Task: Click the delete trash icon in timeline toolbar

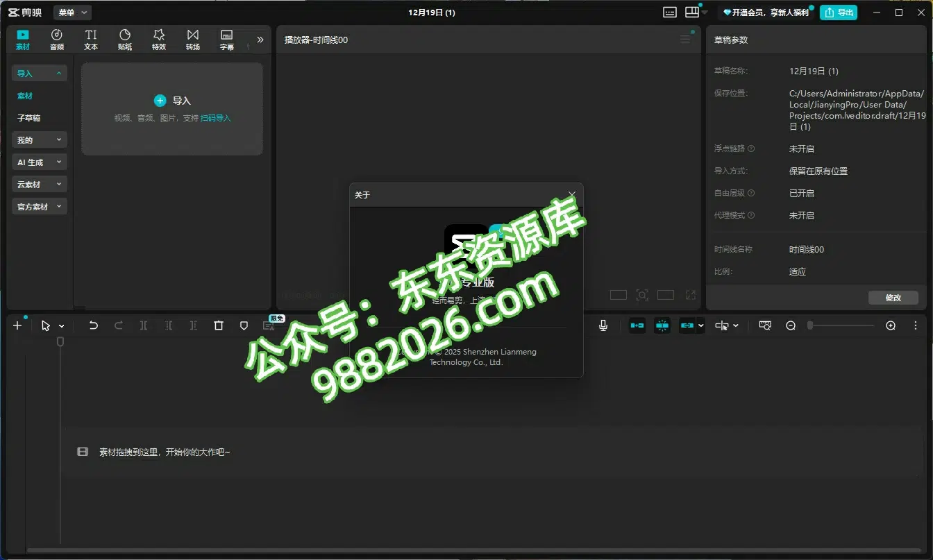Action: (x=219, y=325)
